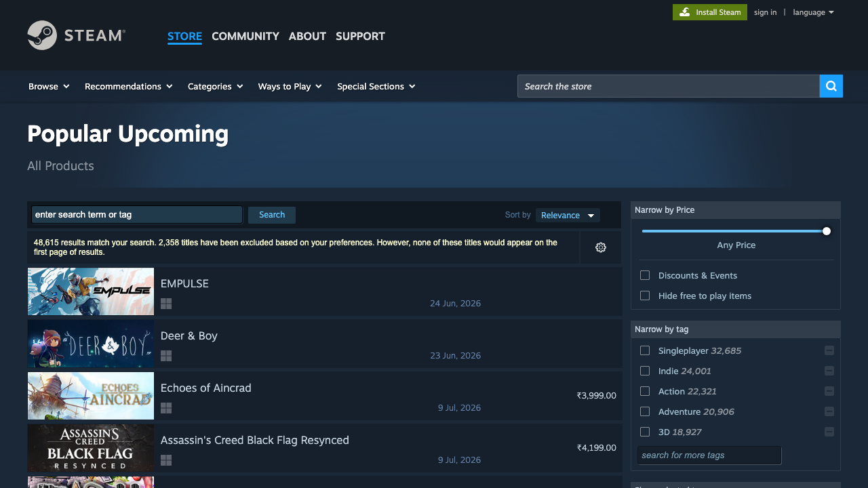Open the ABOUT tab
This screenshot has height=488, width=868.
(x=307, y=36)
